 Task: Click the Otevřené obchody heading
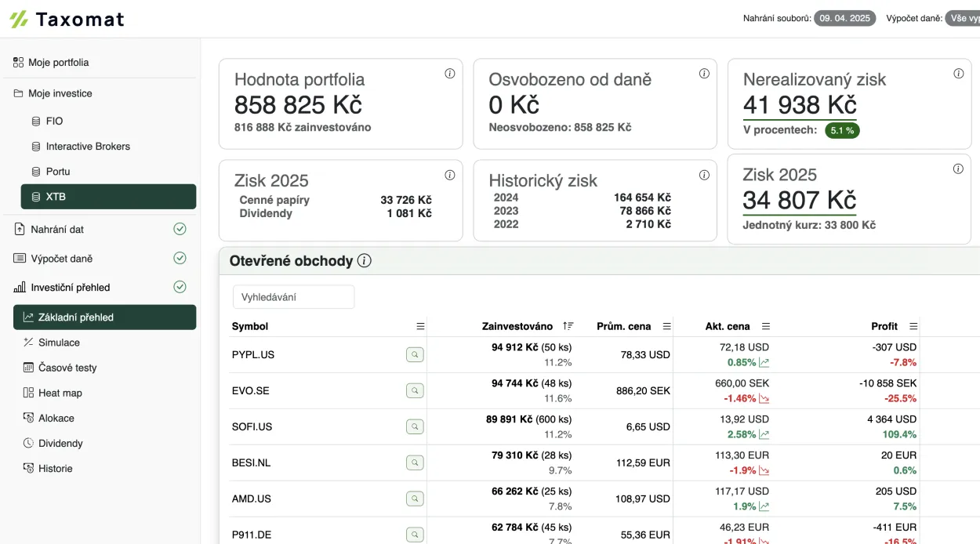coord(291,261)
